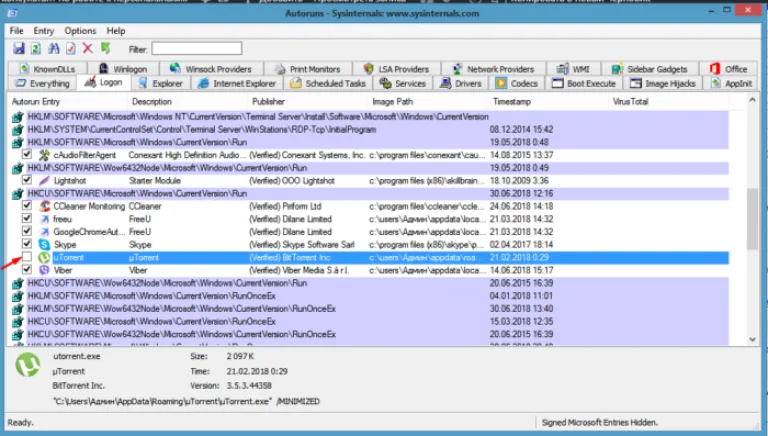The image size is (768, 436).
Task: Switch to the Scheduled Tasks tab
Action: click(x=328, y=84)
